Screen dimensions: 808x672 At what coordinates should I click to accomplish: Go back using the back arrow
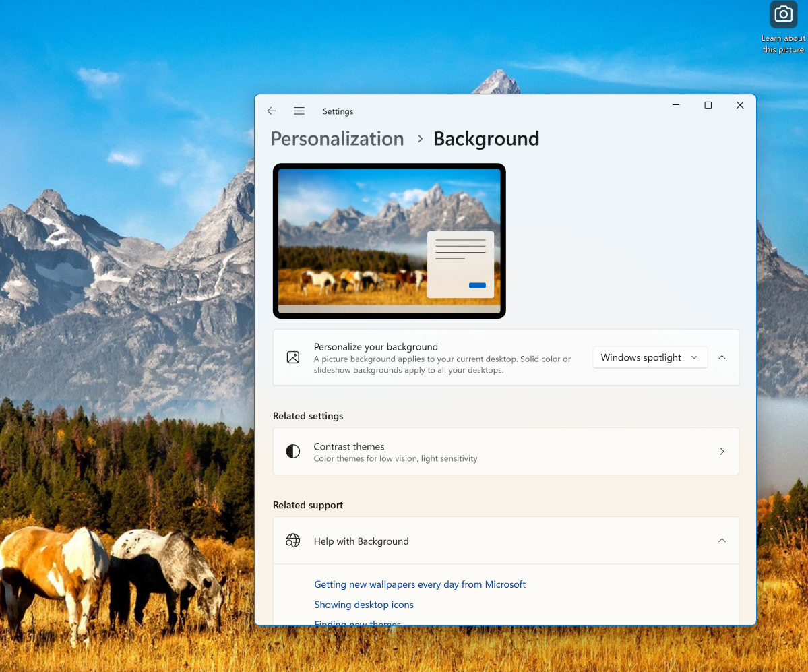[272, 111]
